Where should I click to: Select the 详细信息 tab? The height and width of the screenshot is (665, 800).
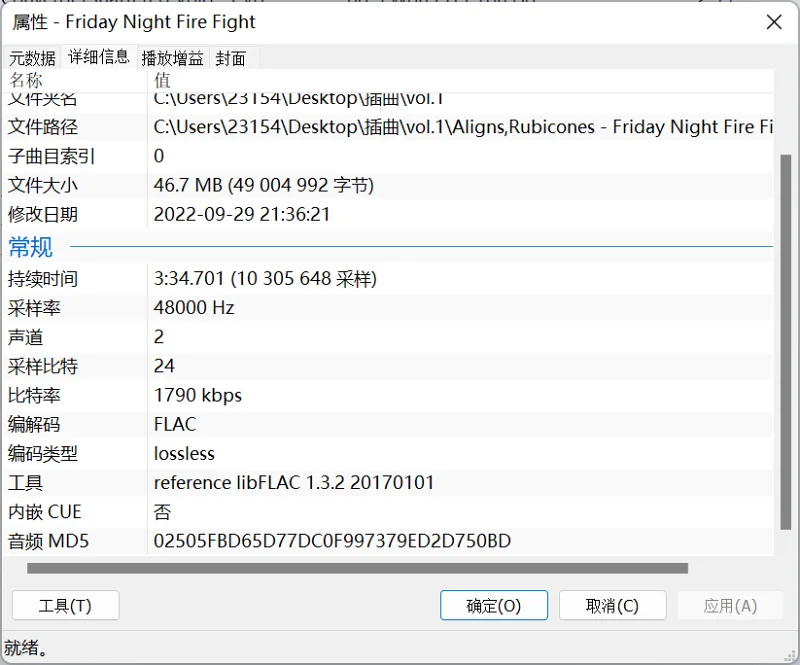(99, 57)
